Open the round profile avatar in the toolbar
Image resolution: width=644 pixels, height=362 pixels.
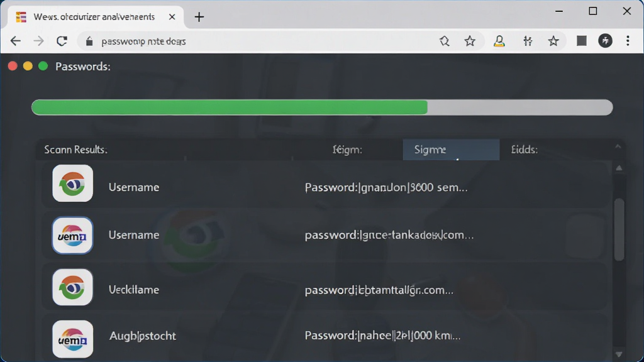tap(606, 41)
